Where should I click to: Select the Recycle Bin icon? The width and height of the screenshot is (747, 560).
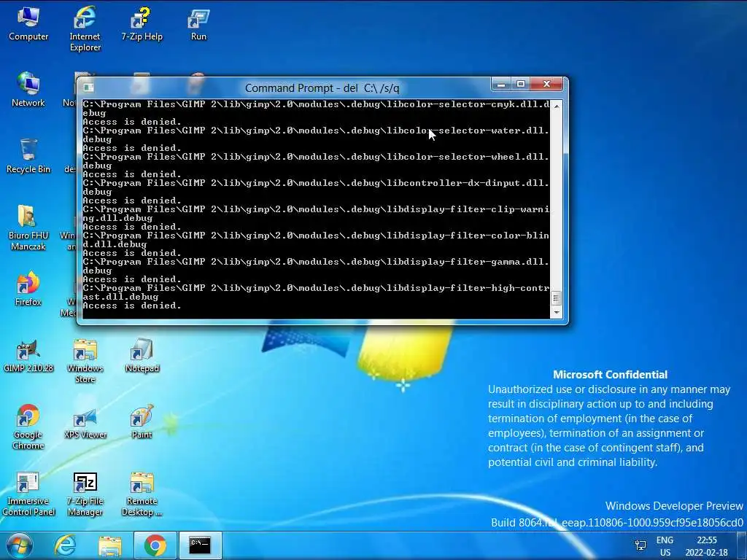(x=28, y=156)
